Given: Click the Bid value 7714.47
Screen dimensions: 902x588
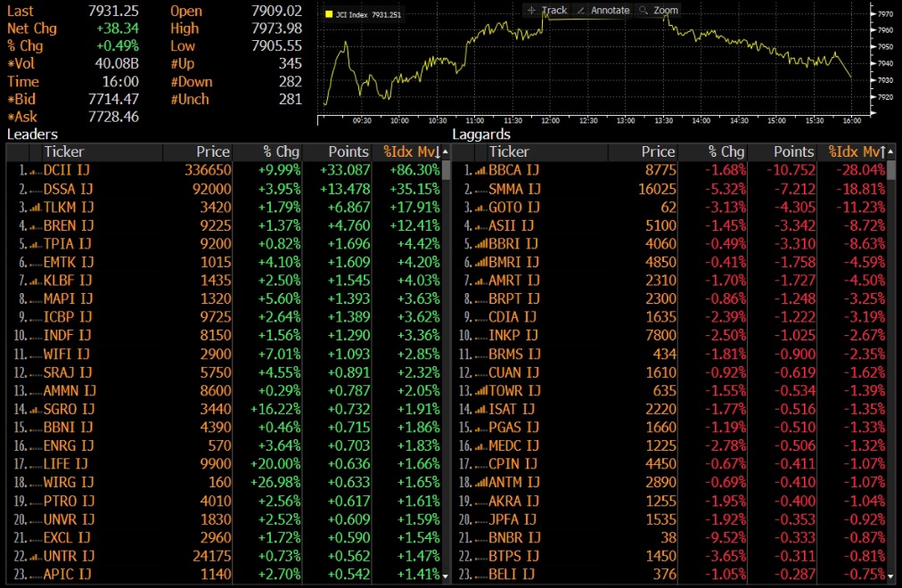Looking at the screenshot, I should 113,99.
